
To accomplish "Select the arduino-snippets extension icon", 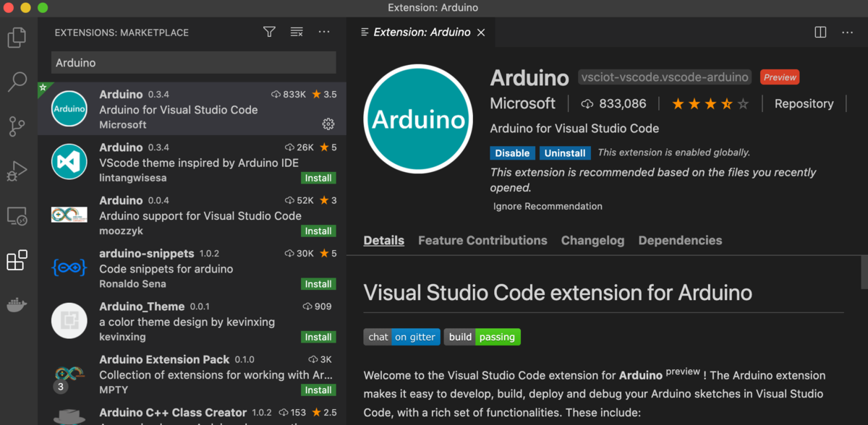I will pos(69,267).
